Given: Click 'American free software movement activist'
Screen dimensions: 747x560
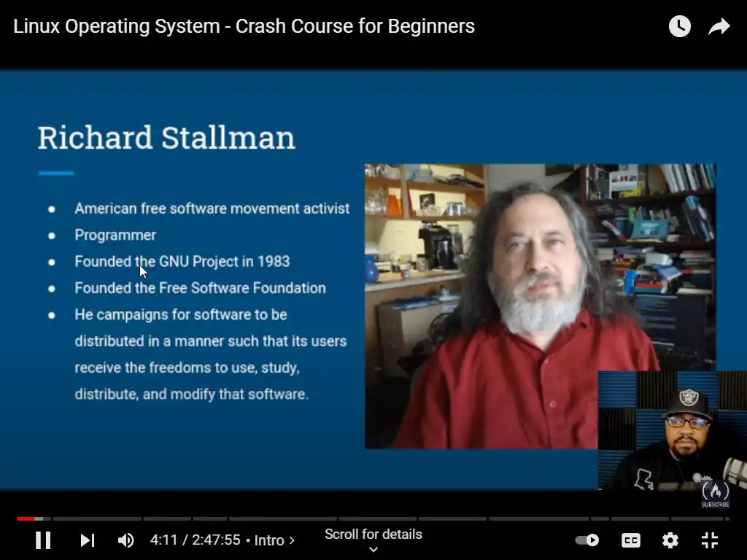Looking at the screenshot, I should (x=212, y=209).
